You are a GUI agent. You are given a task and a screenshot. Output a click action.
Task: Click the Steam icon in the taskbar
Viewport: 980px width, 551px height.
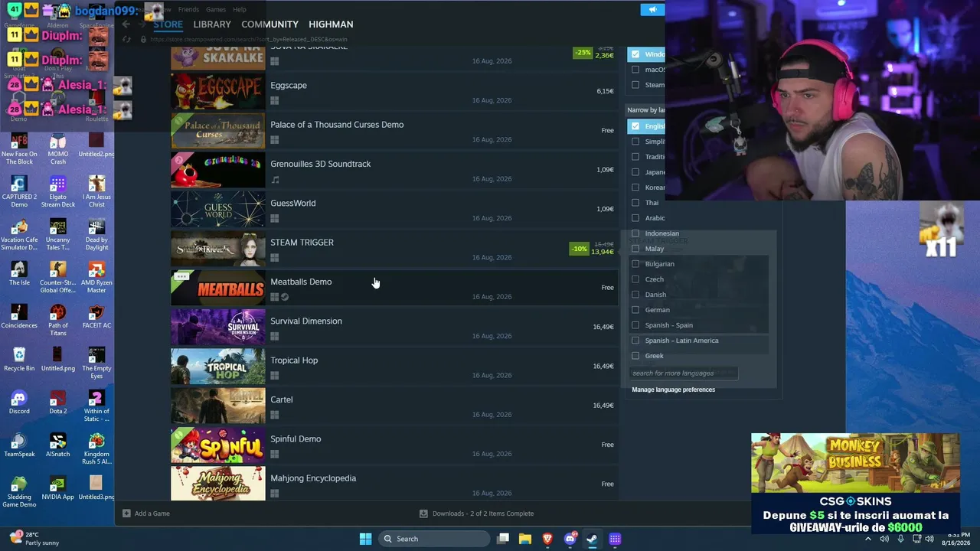click(x=592, y=539)
